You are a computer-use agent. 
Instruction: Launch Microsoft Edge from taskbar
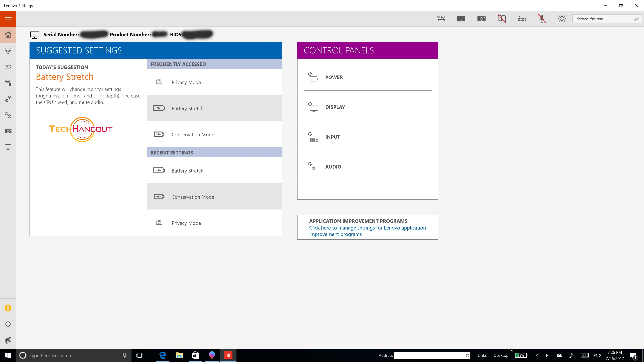point(163,355)
